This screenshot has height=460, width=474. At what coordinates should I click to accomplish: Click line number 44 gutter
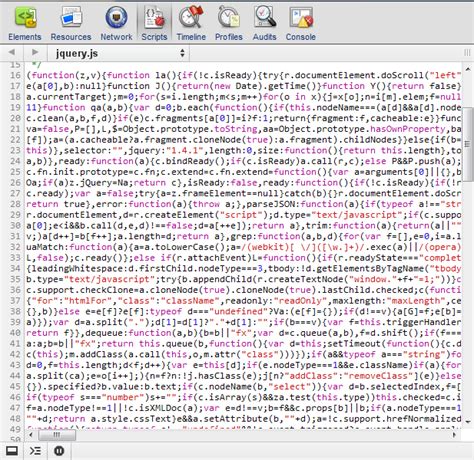coord(15,376)
